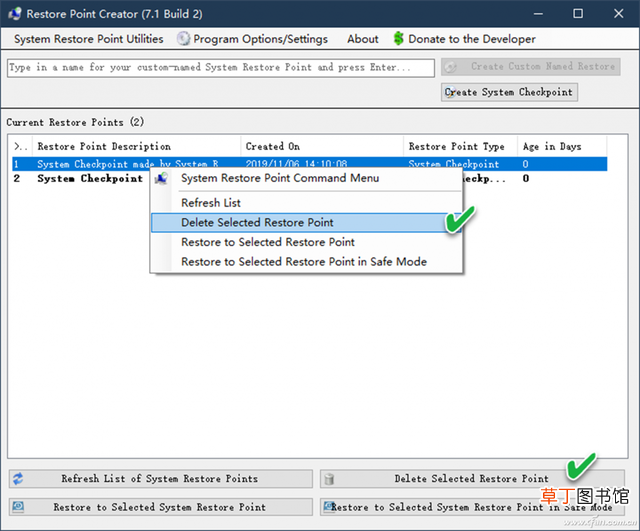The height and width of the screenshot is (531, 640).
Task: Click the safe mode restore button icon
Action: [x=329, y=507]
